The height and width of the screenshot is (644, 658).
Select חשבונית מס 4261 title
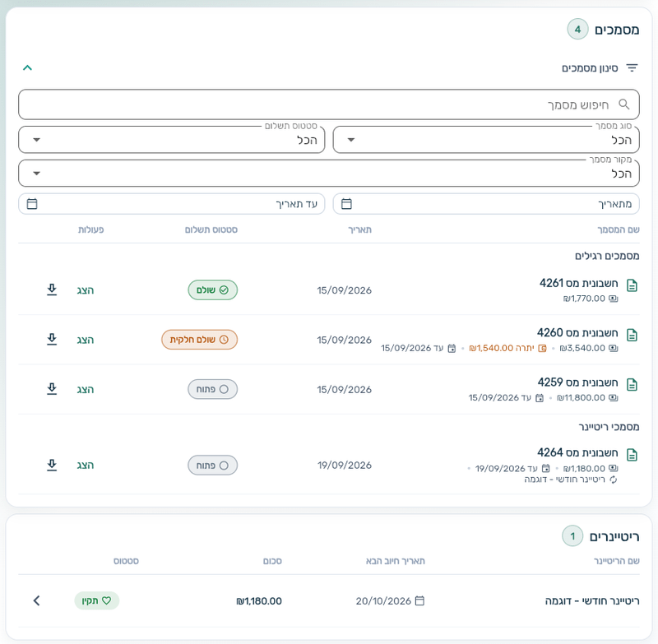579,283
